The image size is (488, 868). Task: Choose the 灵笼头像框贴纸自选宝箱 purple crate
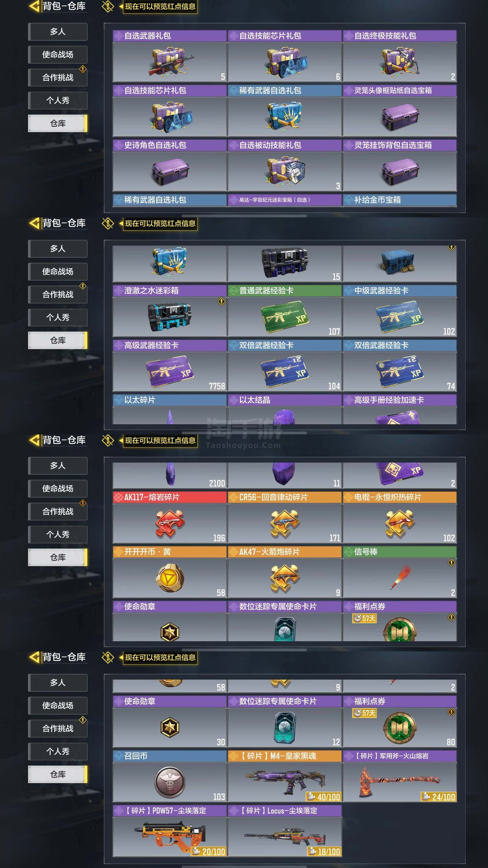pos(399,110)
